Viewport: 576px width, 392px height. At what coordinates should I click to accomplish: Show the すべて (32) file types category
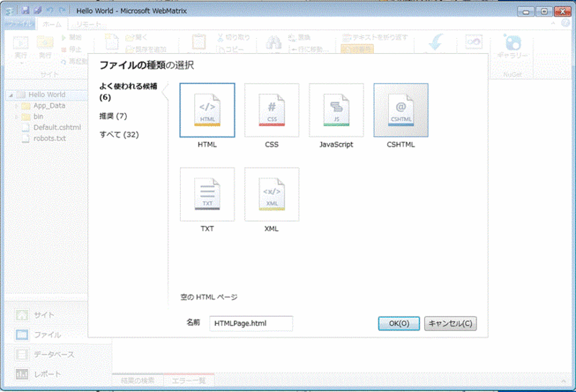(x=119, y=135)
